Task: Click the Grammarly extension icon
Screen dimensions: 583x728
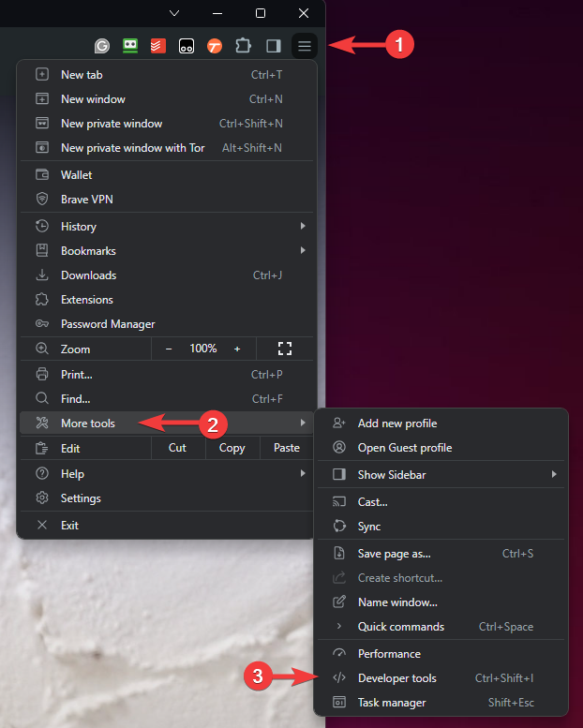Action: pyautogui.click(x=102, y=46)
